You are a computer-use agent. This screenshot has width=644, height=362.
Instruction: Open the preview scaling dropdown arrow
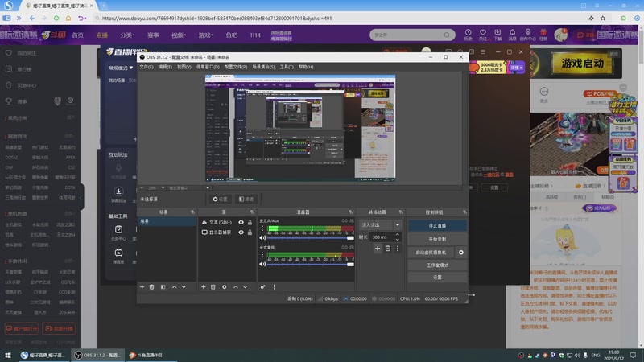[x=208, y=188]
